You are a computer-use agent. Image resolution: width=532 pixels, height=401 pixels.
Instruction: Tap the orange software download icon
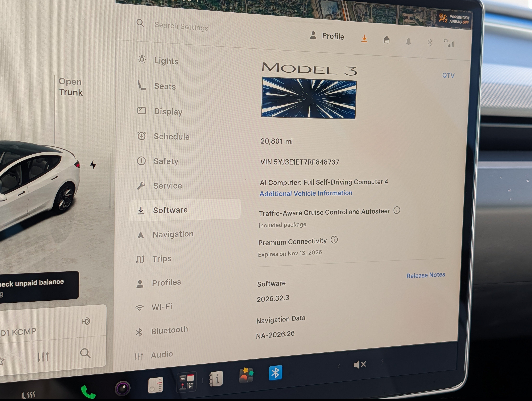[364, 39]
